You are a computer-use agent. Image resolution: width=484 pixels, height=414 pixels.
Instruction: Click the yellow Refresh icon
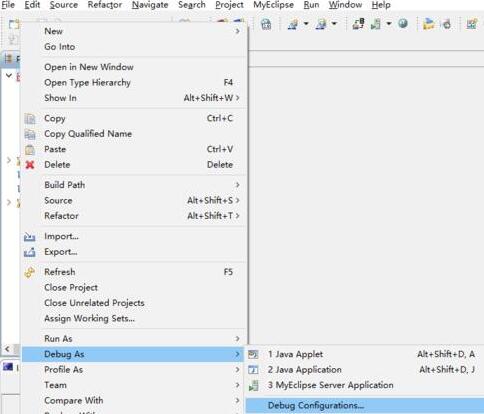30,272
